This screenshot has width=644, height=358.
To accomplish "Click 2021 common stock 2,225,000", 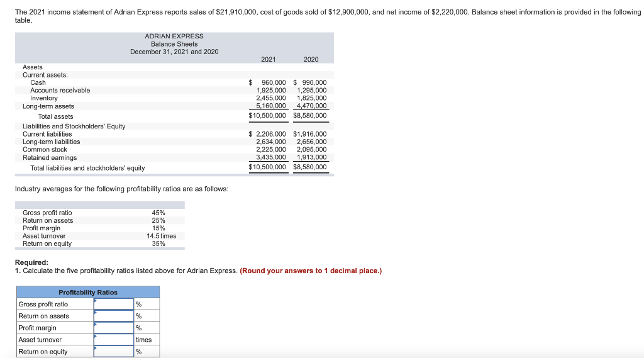I will [271, 150].
